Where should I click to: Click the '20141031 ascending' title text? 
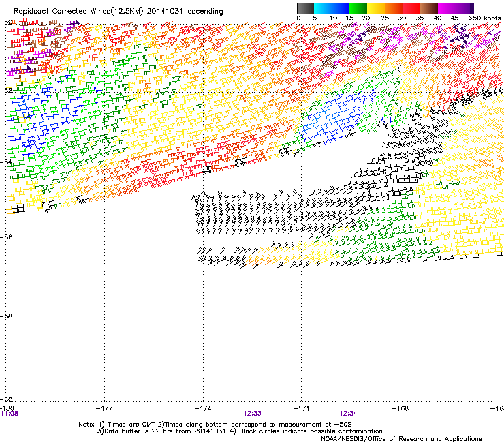pyautogui.click(x=185, y=12)
